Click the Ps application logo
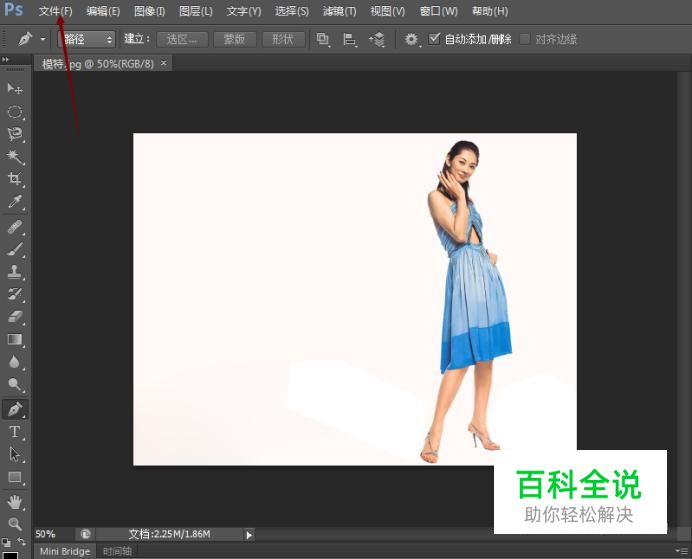 (x=13, y=9)
